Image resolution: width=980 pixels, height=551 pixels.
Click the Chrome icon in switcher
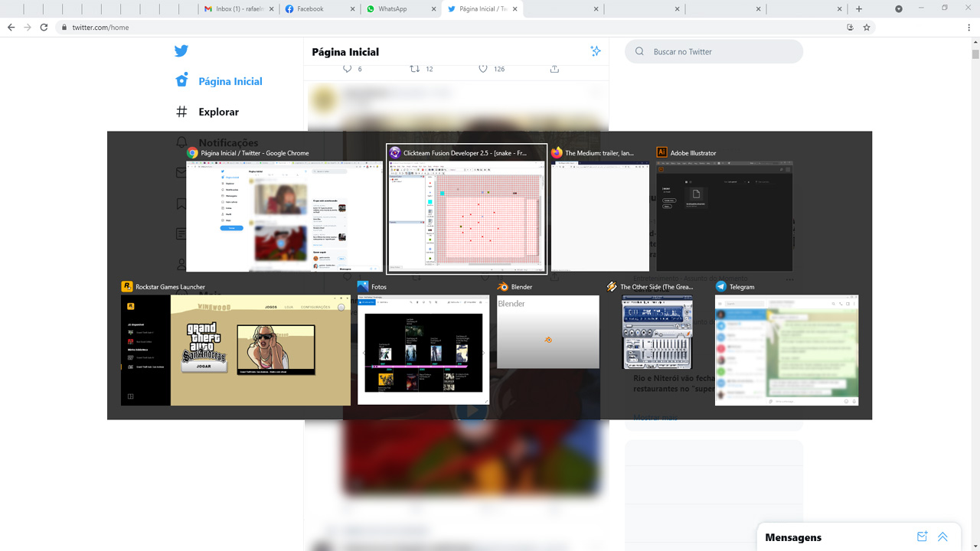(193, 153)
